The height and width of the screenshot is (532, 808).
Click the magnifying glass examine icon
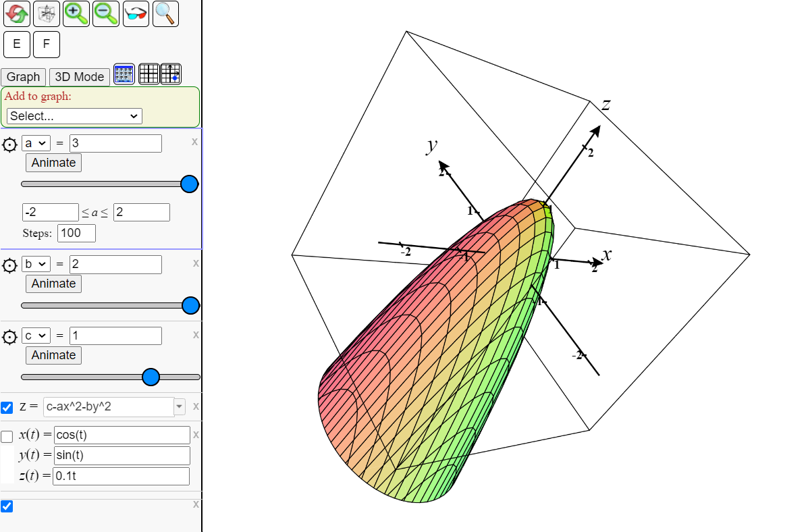(x=165, y=14)
